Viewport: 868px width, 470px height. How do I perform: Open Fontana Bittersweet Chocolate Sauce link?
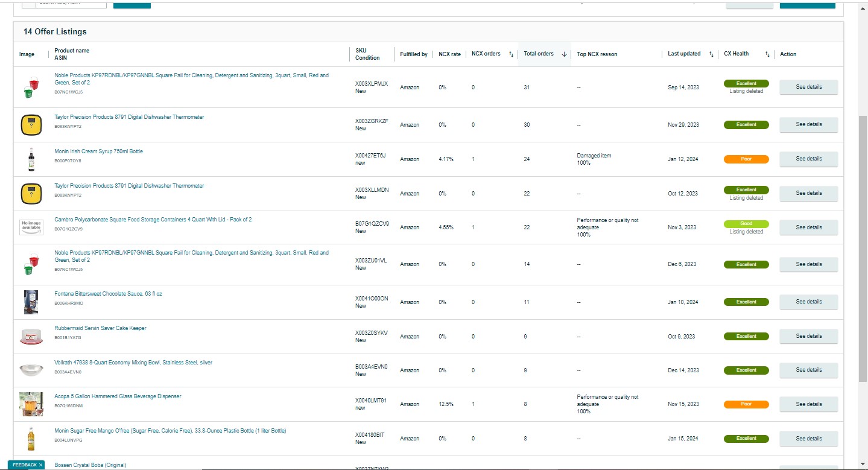point(108,294)
